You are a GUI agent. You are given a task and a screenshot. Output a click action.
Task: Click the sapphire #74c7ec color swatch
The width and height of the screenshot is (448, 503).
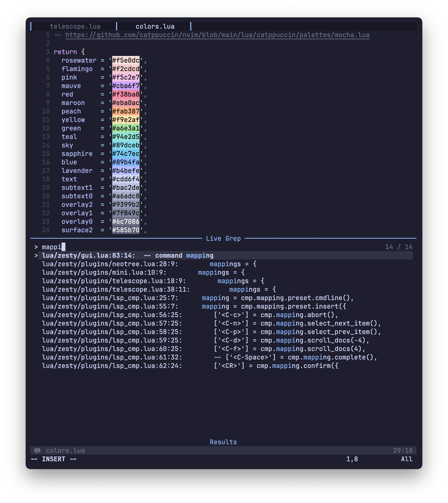[x=126, y=154]
